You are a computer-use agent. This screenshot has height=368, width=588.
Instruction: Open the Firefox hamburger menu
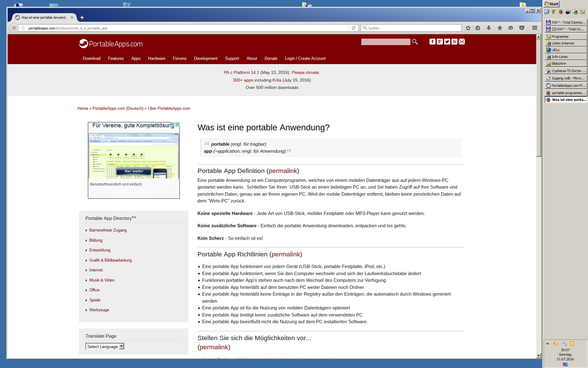tap(535, 28)
